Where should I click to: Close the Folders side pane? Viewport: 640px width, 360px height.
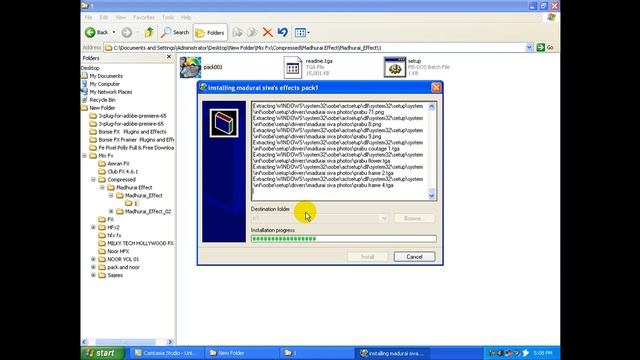(x=169, y=57)
